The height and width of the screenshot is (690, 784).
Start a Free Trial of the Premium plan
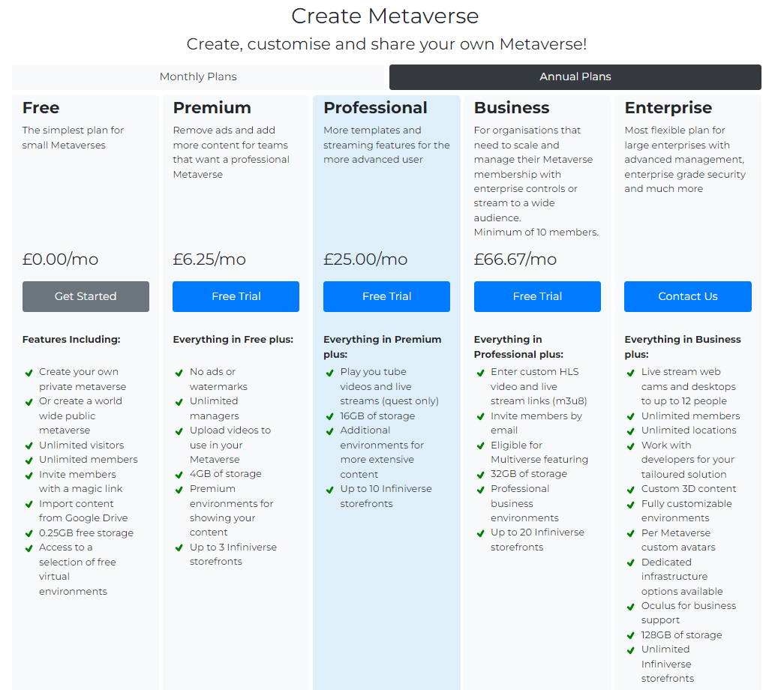click(x=236, y=296)
